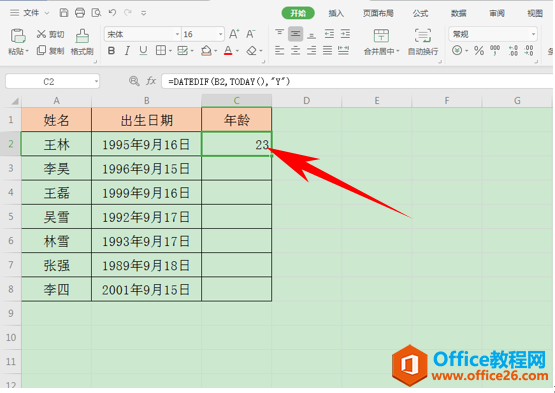Screen dimensions: 555x393
Task: Copy selection with 复制
Action: coord(50,51)
